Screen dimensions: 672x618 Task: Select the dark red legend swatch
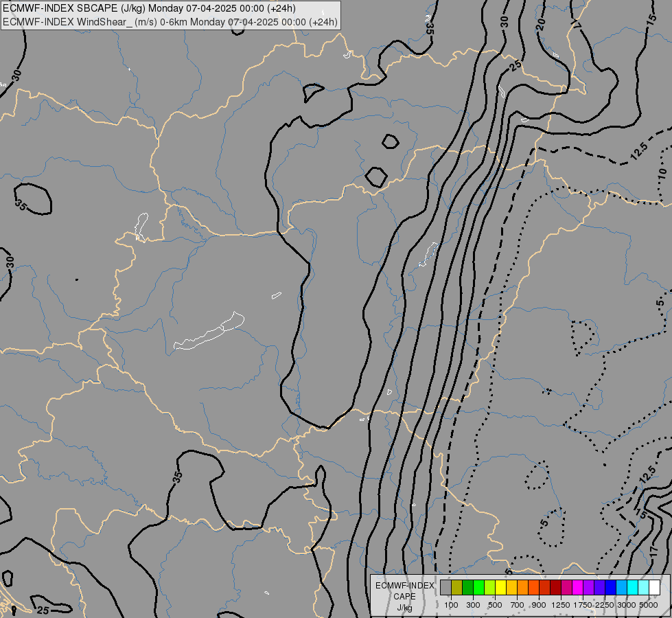click(555, 587)
